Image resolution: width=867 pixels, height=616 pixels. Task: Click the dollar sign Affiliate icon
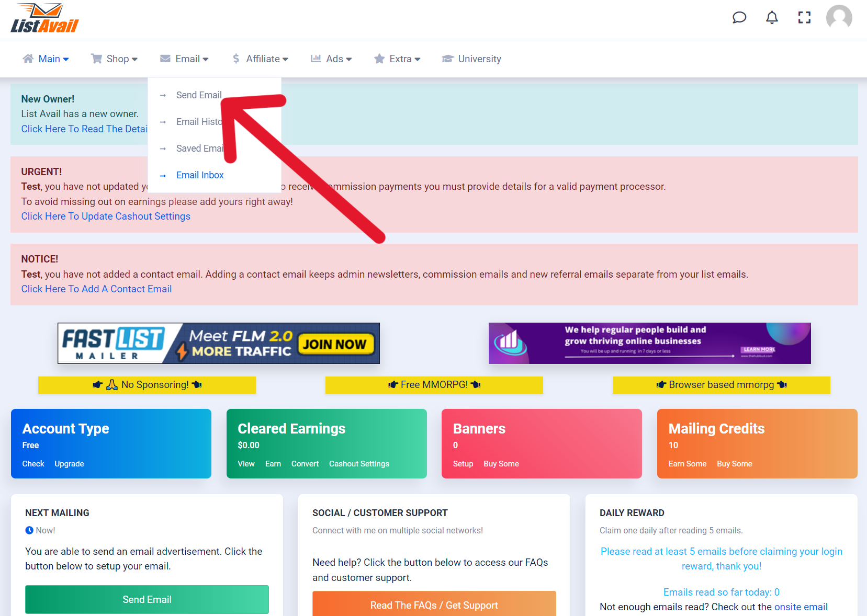coord(237,59)
